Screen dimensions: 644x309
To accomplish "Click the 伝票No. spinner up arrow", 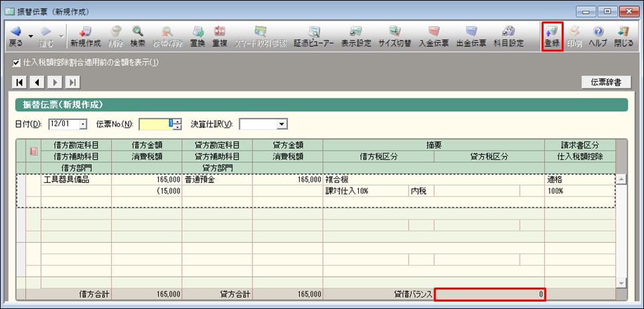I will 177,121.
